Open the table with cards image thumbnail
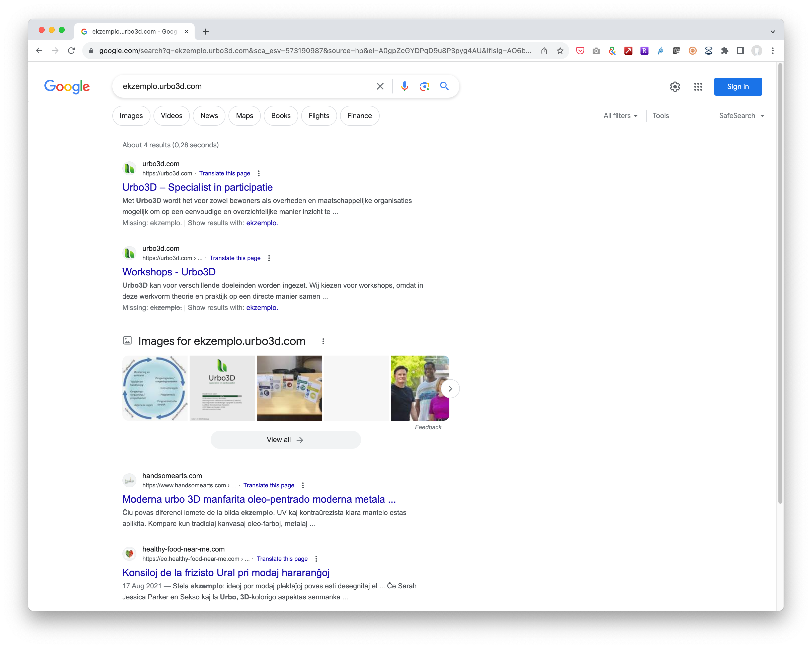The height and width of the screenshot is (648, 812). 289,388
